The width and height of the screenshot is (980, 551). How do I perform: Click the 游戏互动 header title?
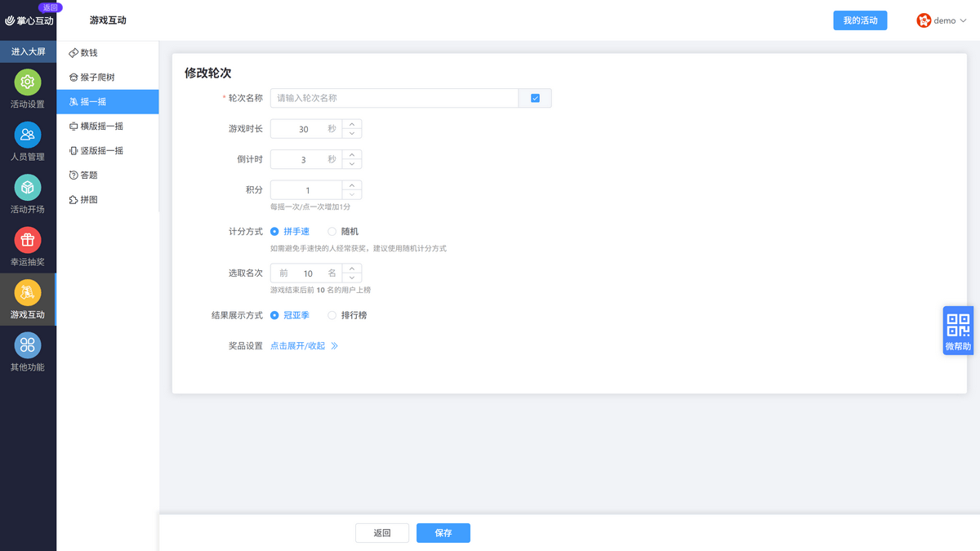[x=108, y=20]
